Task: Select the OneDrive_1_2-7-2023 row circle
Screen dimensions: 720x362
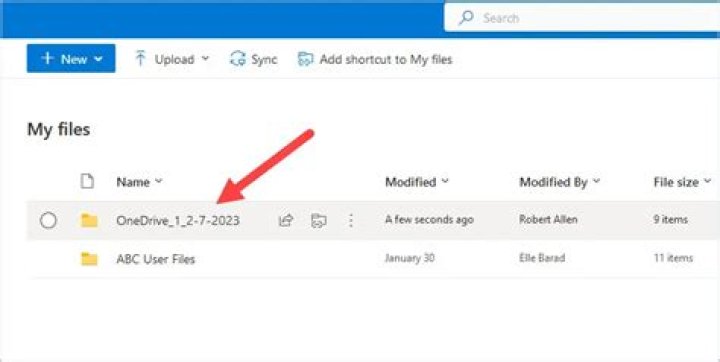Action: [48, 221]
